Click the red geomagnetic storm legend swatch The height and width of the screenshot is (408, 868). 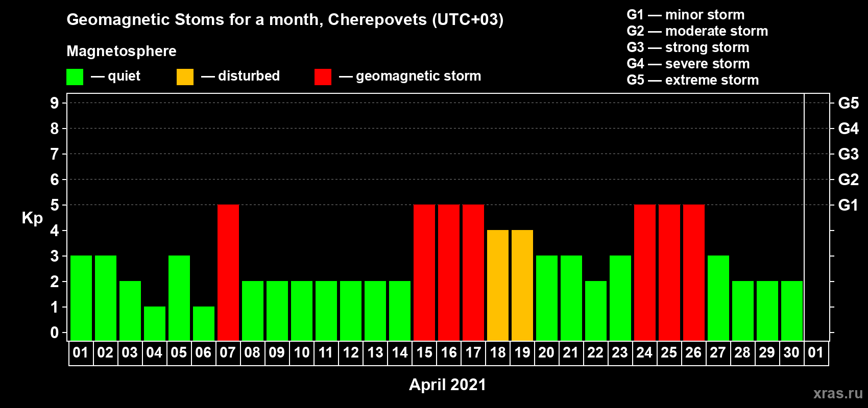(x=323, y=77)
